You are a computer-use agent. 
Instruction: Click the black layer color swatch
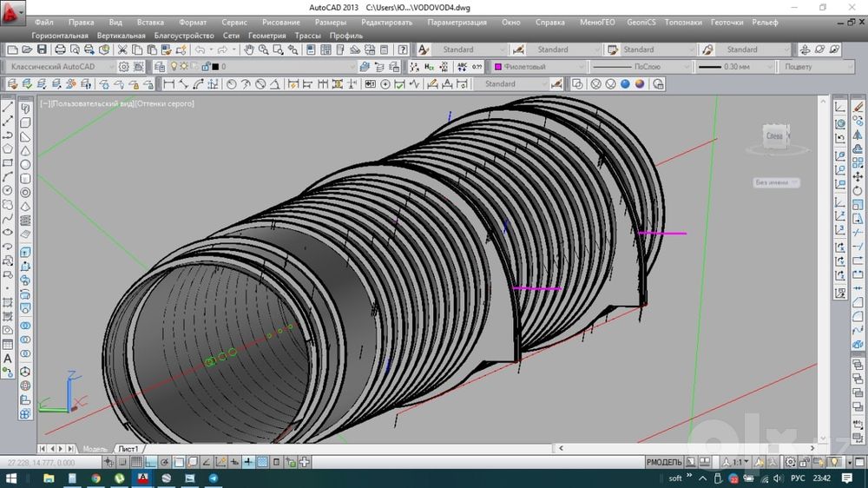(215, 67)
